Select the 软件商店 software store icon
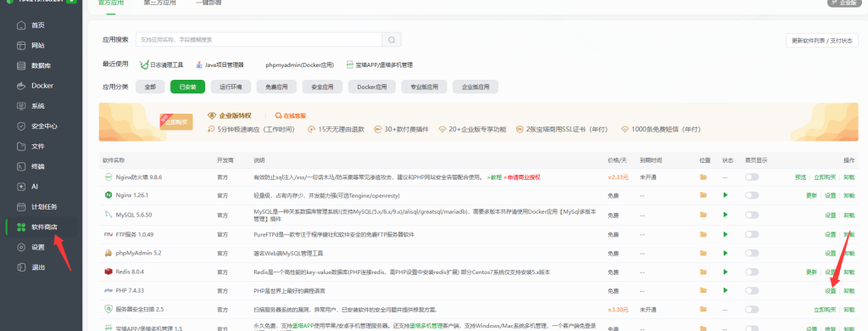The width and height of the screenshot is (868, 331). (21, 227)
